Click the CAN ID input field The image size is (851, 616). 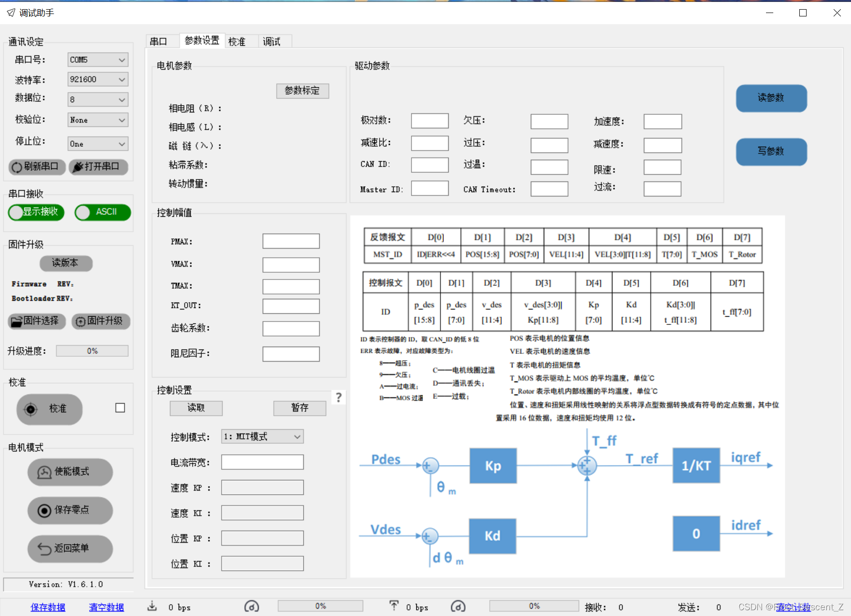point(430,165)
